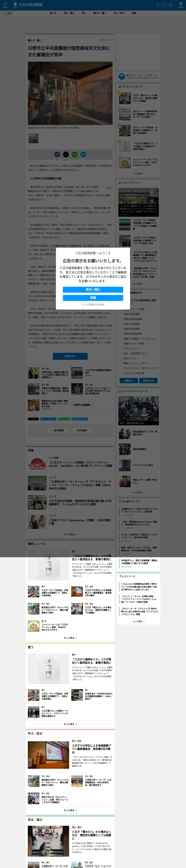Viewport: 186px width, 868px height.
Task: Click the camera icon beside 日野市立中央図書館の外観
Action: click(x=32, y=179)
